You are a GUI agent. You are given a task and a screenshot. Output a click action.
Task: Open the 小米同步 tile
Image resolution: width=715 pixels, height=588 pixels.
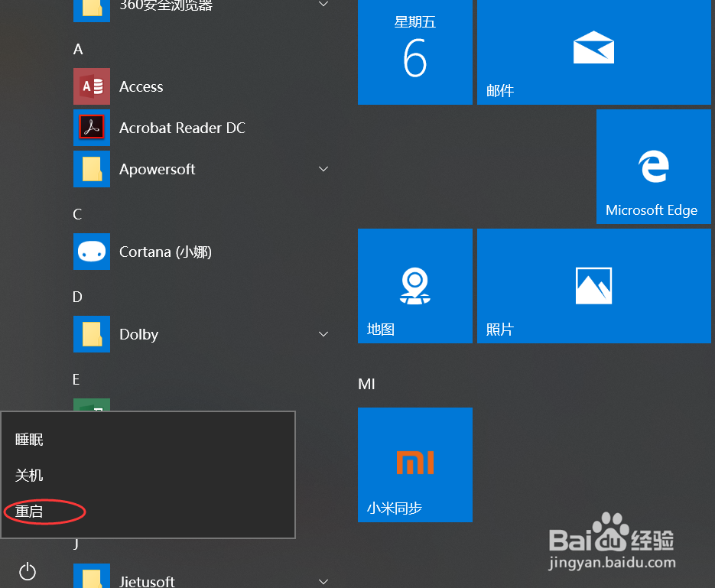tap(415, 465)
